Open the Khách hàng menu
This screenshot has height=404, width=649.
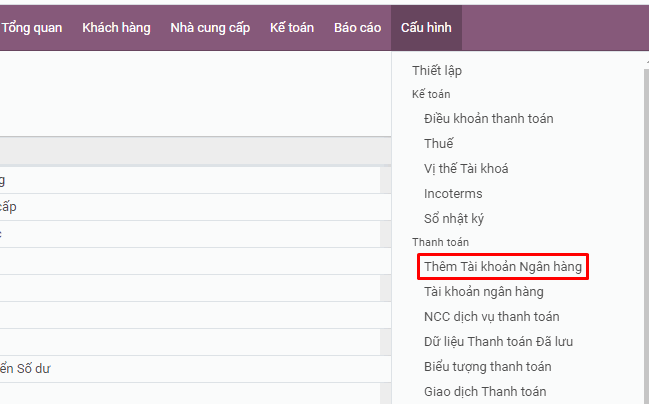[x=116, y=27]
